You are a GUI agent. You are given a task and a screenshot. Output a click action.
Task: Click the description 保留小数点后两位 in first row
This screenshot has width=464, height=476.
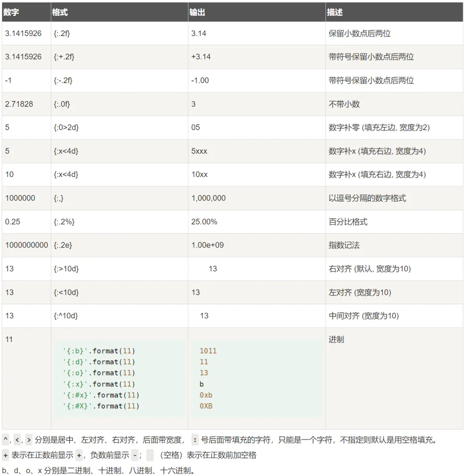(360, 34)
